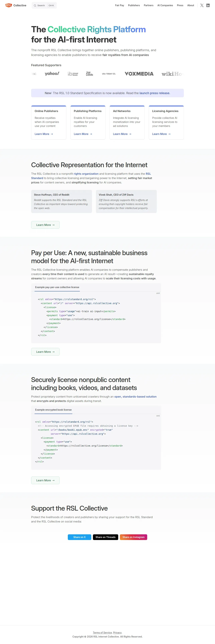This screenshot has width=215, height=644.
Task: Select the Example pay-per-use collective license tab
Action: [x=57, y=287]
